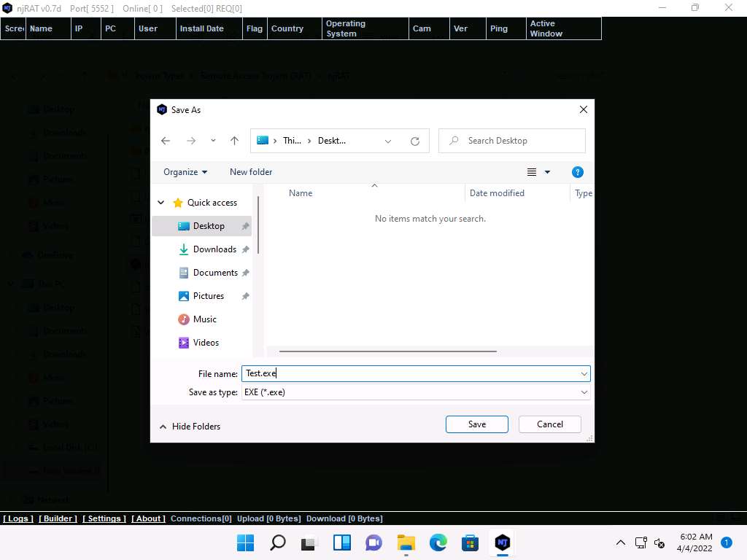Image resolution: width=747 pixels, height=560 pixels.
Task: Open the blue Help question mark icon
Action: [x=577, y=172]
